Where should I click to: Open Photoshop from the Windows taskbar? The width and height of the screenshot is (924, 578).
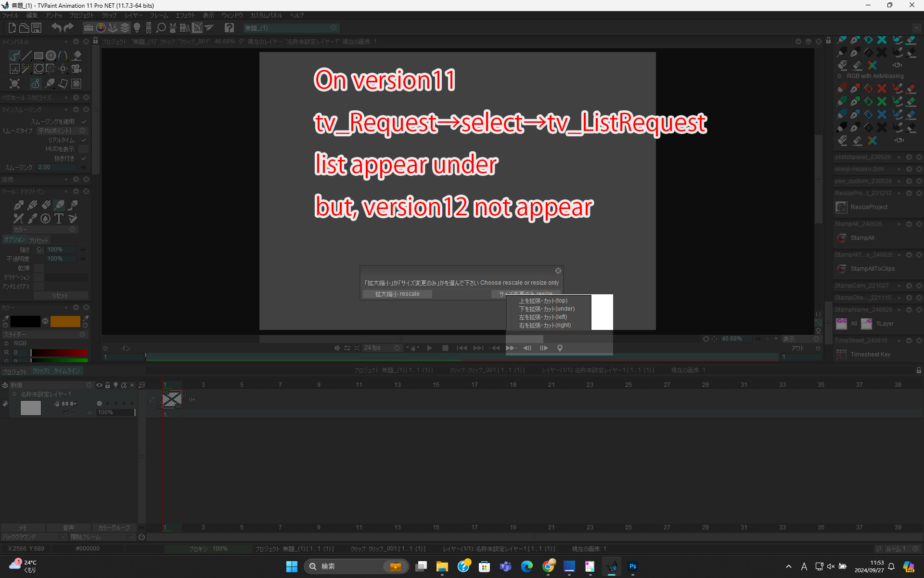(x=632, y=566)
